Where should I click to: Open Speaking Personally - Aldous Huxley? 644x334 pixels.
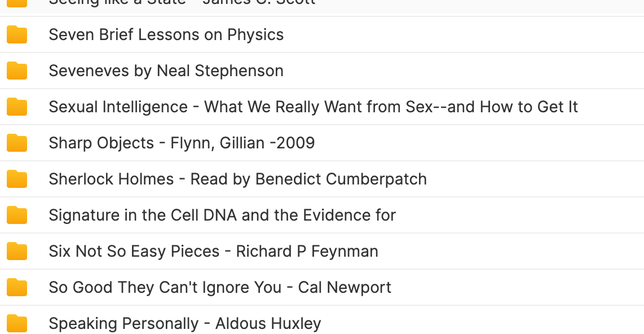(185, 324)
